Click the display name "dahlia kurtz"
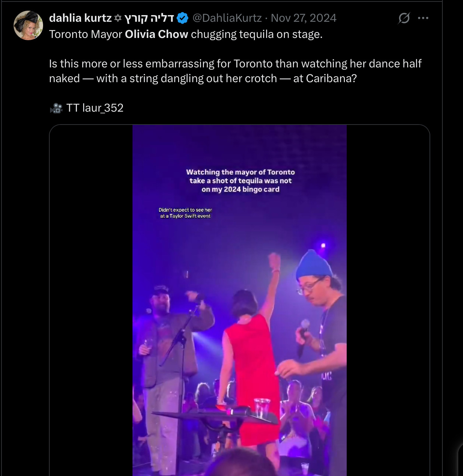The height and width of the screenshot is (476, 463). click(x=80, y=18)
